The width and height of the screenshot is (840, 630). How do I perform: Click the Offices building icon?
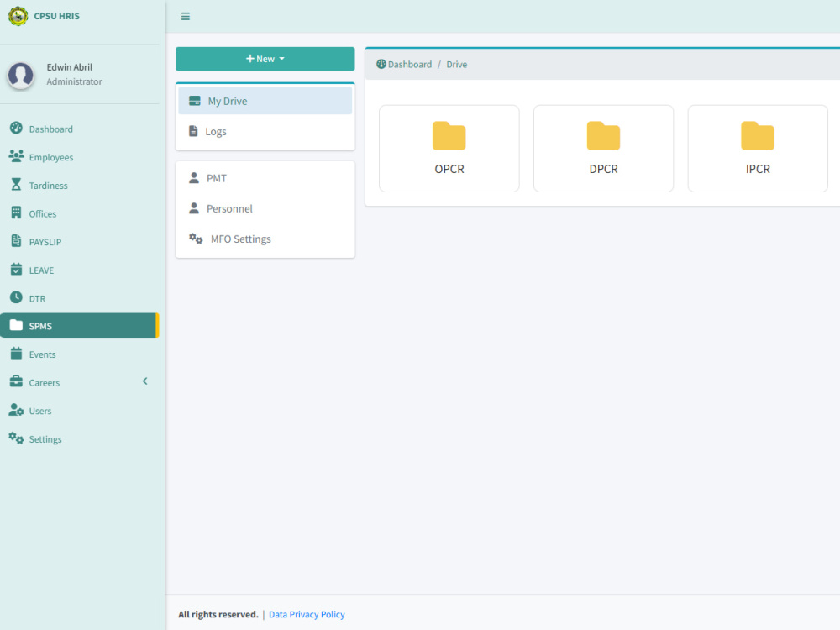16,213
